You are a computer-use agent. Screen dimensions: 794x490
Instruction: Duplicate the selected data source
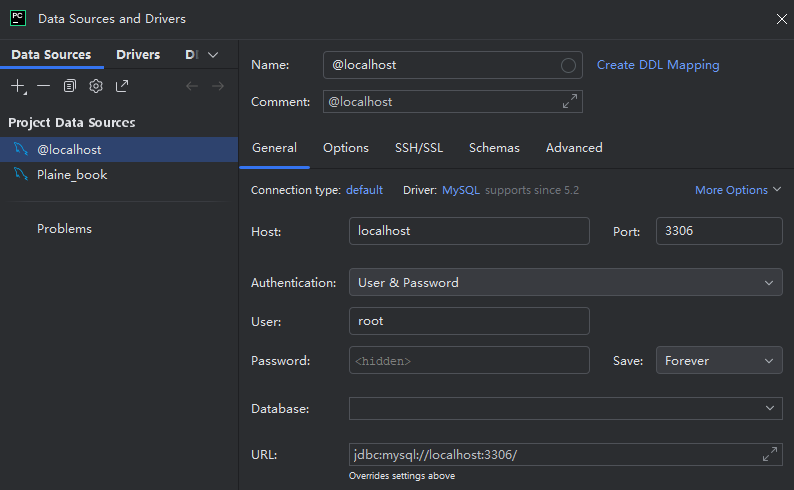pyautogui.click(x=69, y=86)
